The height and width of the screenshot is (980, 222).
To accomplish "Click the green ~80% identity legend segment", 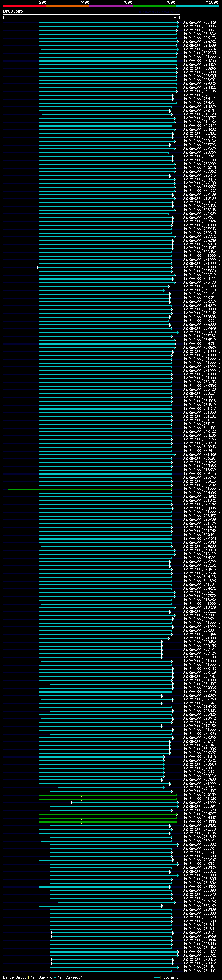I will click(x=154, y=6).
